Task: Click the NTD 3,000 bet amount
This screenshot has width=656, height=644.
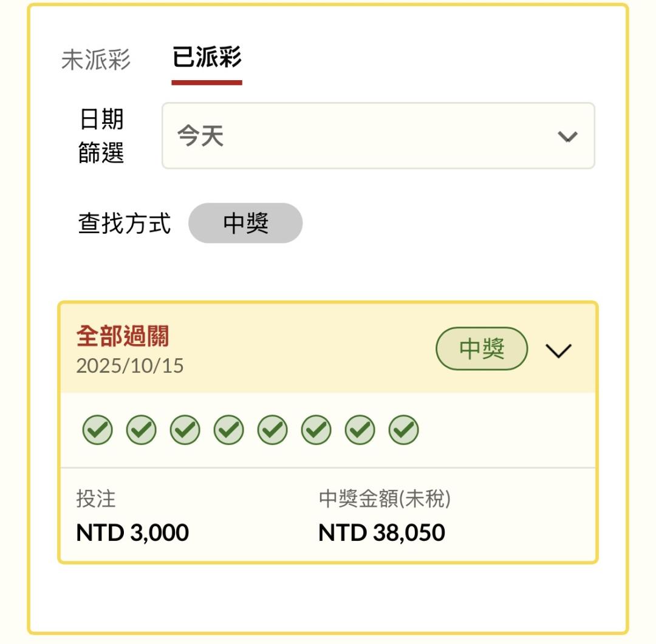Action: pyautogui.click(x=132, y=533)
